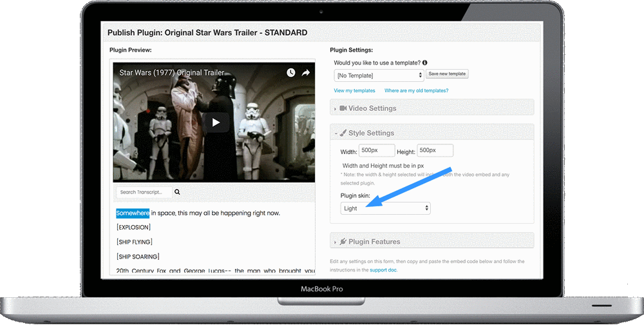Open Where are my old templates link
The image size is (644, 325).
click(x=417, y=90)
